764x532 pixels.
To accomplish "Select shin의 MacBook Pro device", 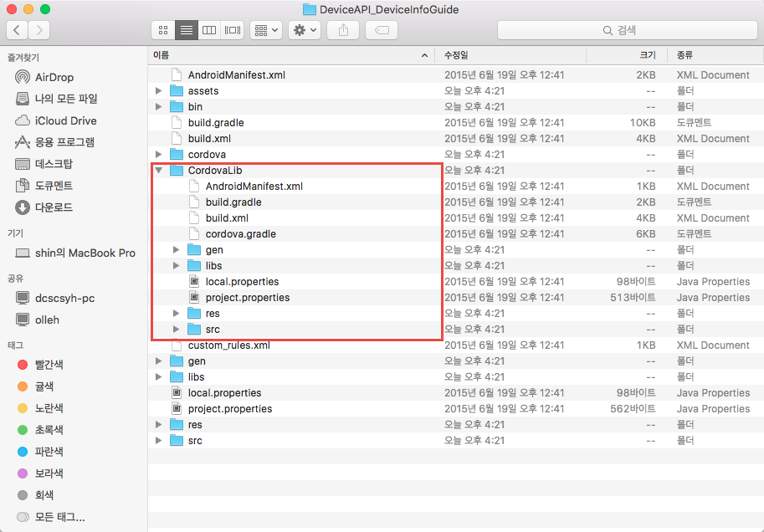I will point(85,253).
